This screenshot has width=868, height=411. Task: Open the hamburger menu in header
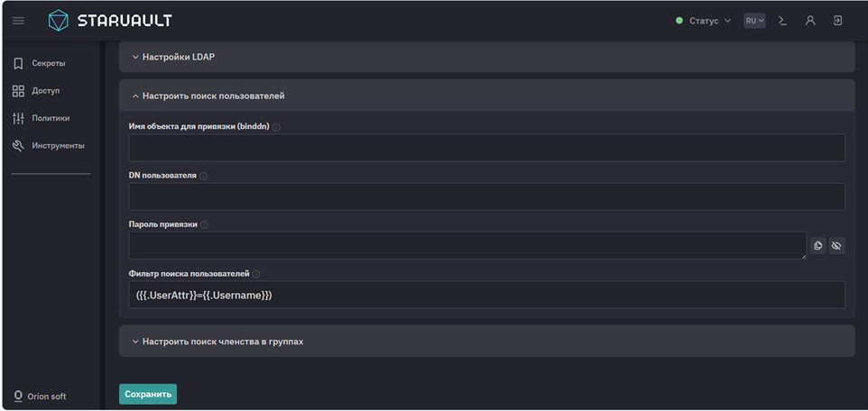pyautogui.click(x=18, y=21)
